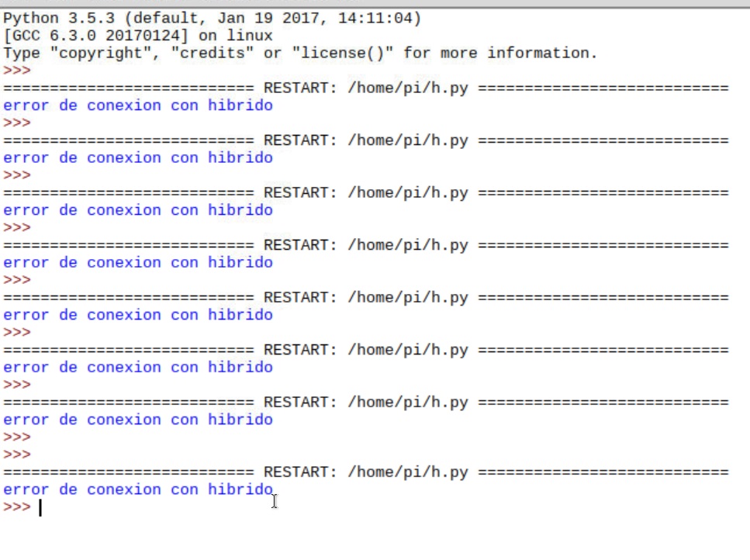750x560 pixels.
Task: Click the word "hibrido" in the third error message
Action: click(240, 210)
